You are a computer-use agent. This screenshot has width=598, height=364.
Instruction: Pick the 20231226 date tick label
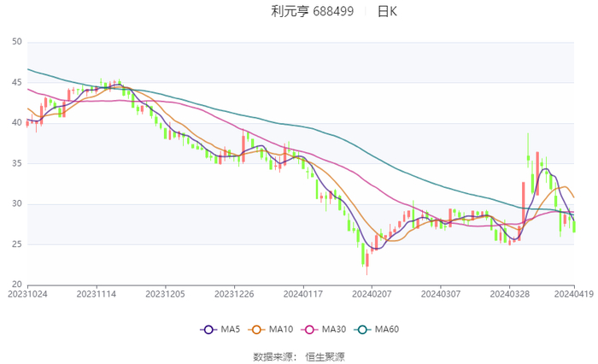pyautogui.click(x=233, y=294)
